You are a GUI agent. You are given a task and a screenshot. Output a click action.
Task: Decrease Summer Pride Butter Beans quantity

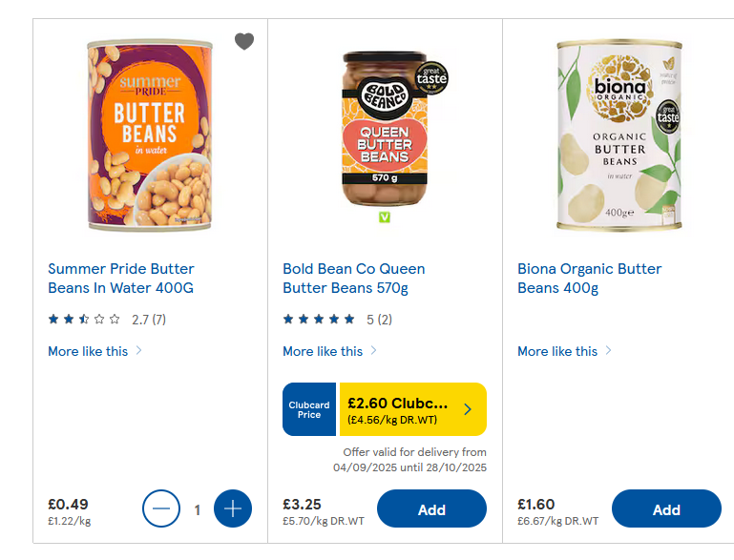point(160,509)
